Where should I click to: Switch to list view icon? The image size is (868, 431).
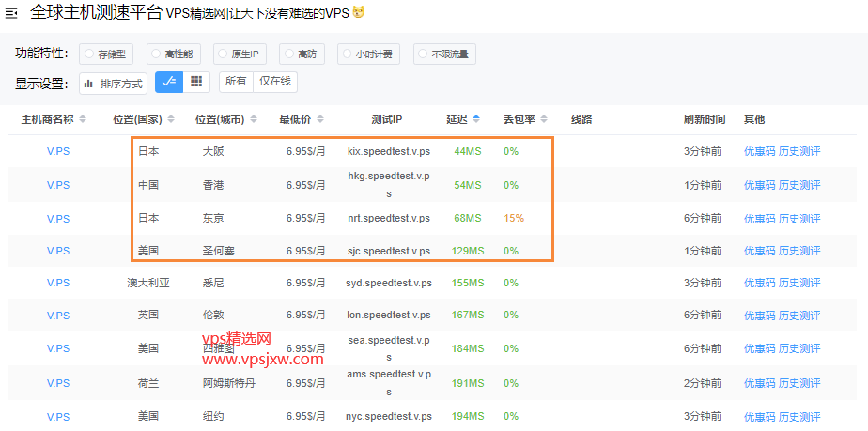(169, 82)
